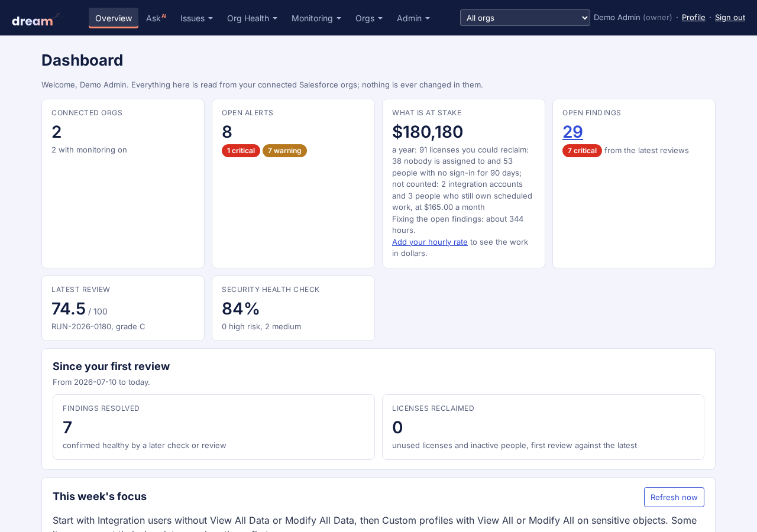The width and height of the screenshot is (757, 532).
Task: Click the Since your first review heading
Action: coord(111,366)
